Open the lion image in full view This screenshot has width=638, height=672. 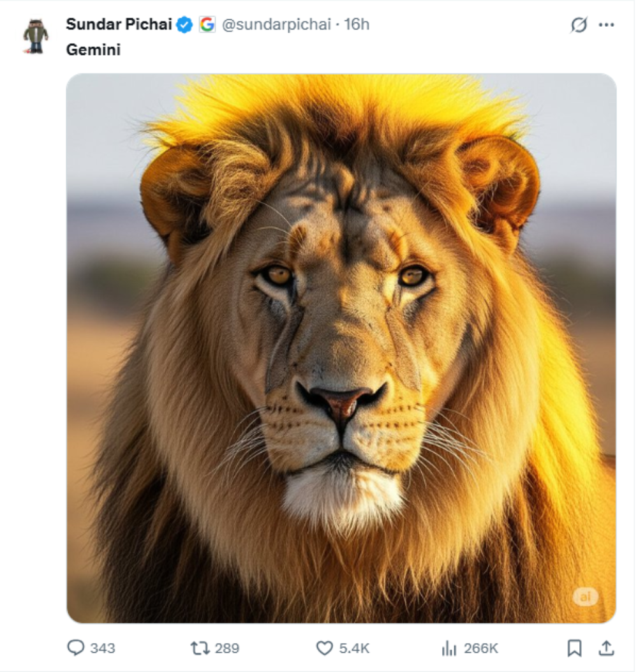click(341, 348)
